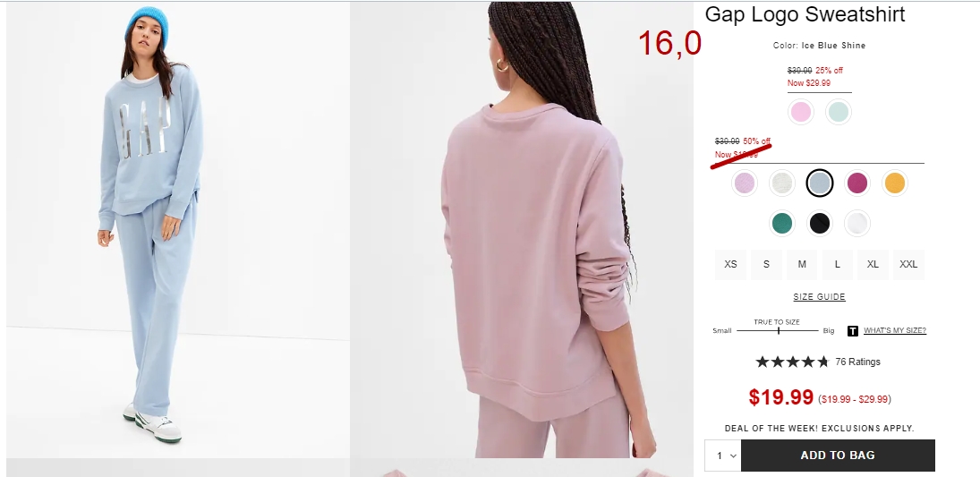Pick the teal green color swatch
Viewport: 980px width, 477px height.
[782, 223]
